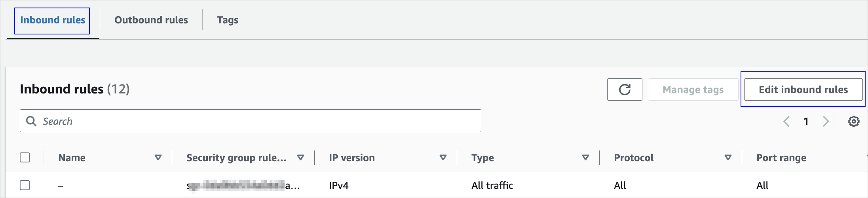Screen dimensions: 868x198
Task: Switch to the Outbound rules tab
Action: (x=151, y=20)
